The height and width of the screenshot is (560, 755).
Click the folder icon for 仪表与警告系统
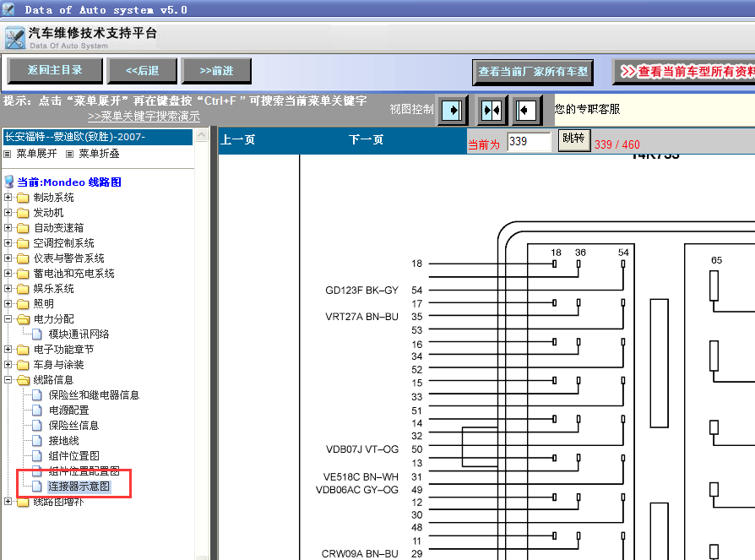click(23, 258)
